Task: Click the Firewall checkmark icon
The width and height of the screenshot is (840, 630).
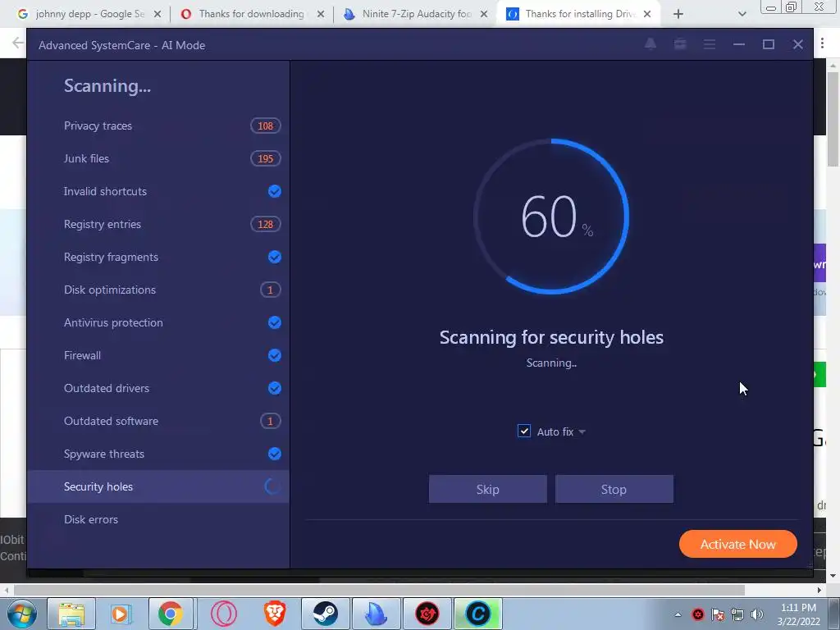Action: pos(274,355)
